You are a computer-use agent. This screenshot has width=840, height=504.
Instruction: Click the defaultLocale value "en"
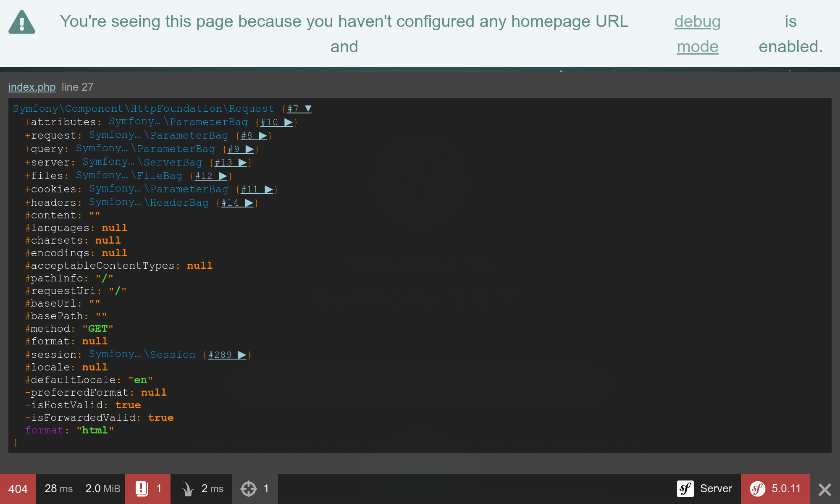pyautogui.click(x=141, y=380)
